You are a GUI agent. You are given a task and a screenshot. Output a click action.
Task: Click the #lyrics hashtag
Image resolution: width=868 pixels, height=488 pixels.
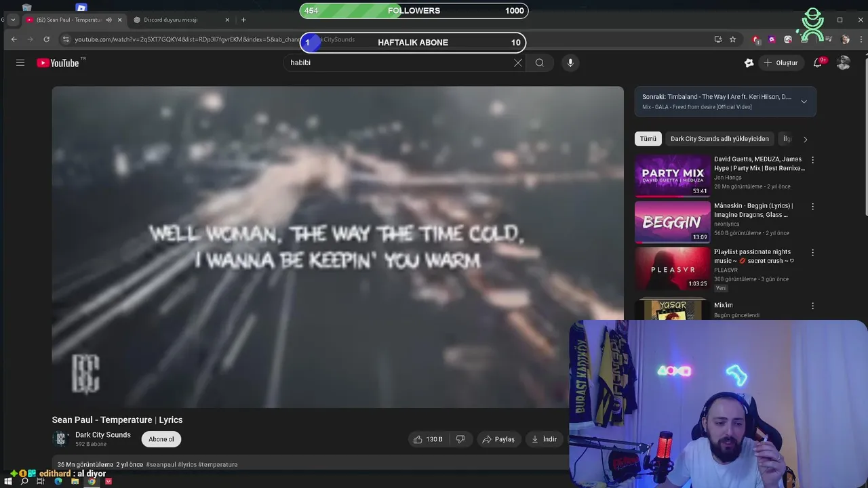tap(187, 464)
